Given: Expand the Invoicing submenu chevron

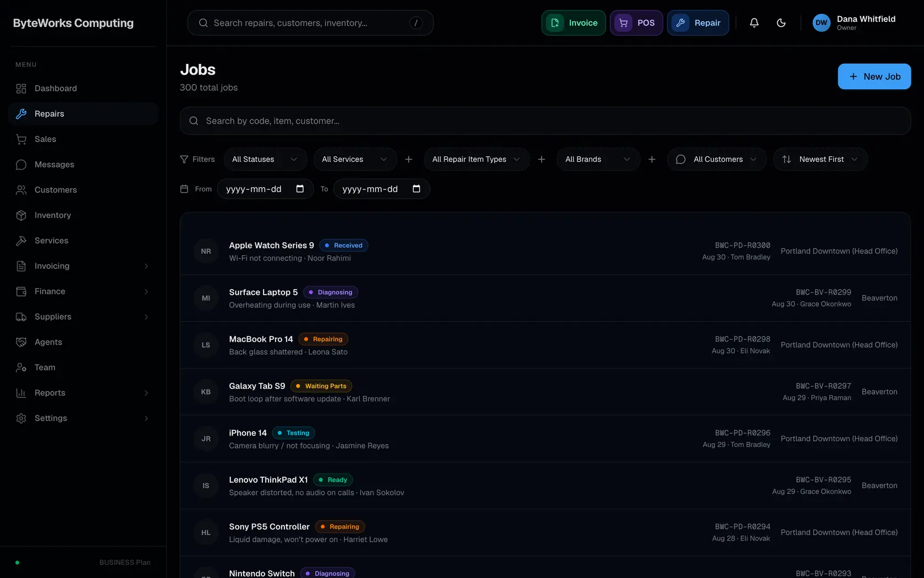Looking at the screenshot, I should pyautogui.click(x=146, y=266).
